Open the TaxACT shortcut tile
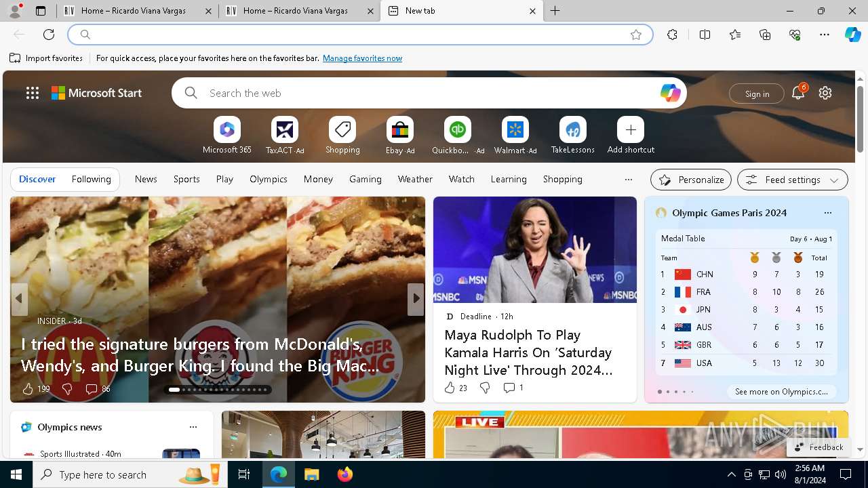868x488 pixels. [285, 136]
